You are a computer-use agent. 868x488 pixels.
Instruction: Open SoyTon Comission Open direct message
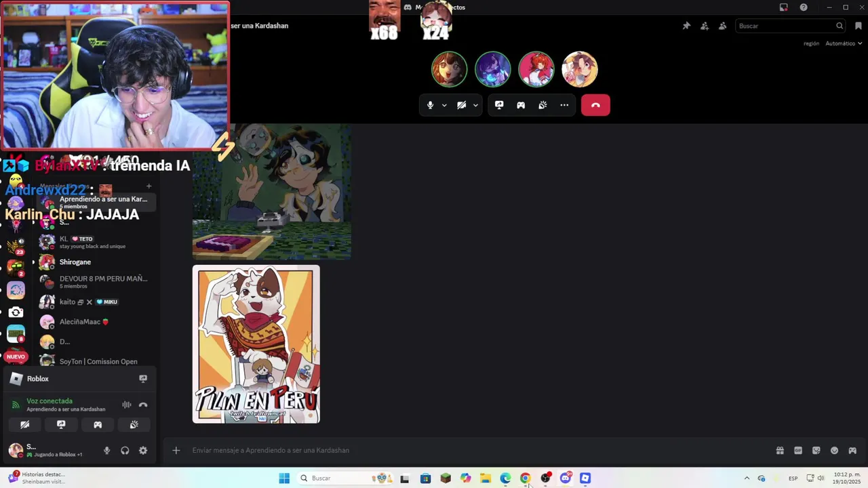click(96, 361)
